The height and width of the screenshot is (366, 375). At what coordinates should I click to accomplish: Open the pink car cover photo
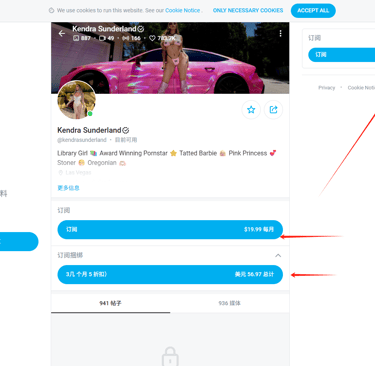point(170,58)
